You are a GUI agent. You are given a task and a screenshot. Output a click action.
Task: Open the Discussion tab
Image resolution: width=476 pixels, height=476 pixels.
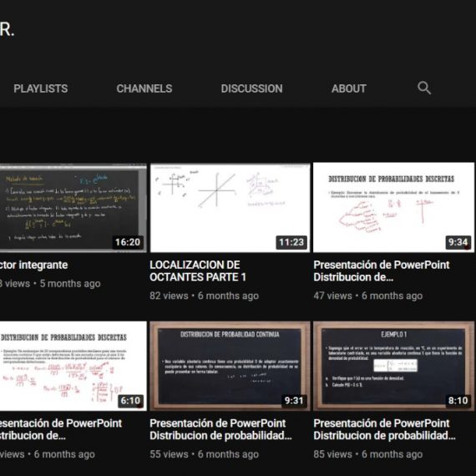click(251, 89)
